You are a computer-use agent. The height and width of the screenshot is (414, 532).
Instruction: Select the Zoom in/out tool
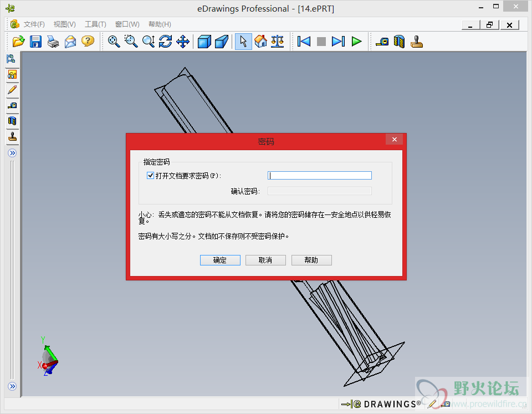coord(149,42)
